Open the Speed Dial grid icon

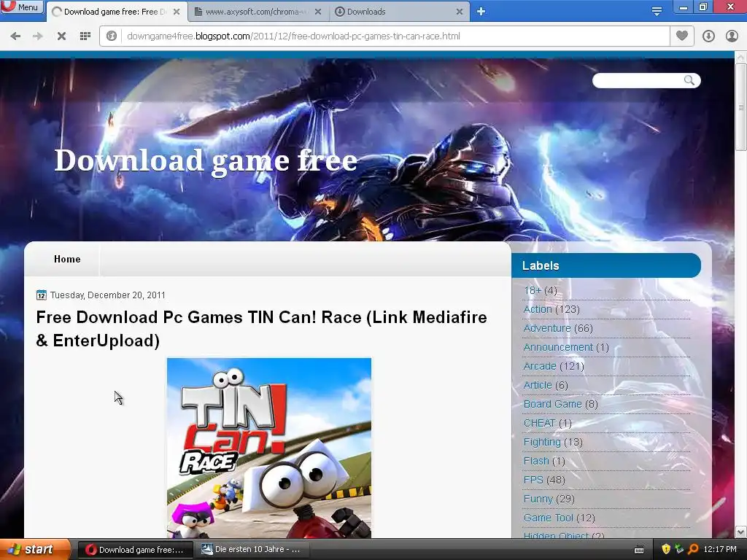[85, 36]
